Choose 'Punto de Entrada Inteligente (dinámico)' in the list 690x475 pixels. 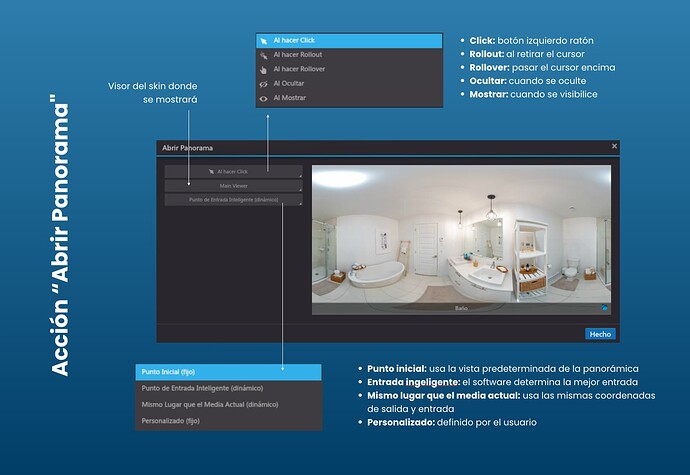coord(228,388)
